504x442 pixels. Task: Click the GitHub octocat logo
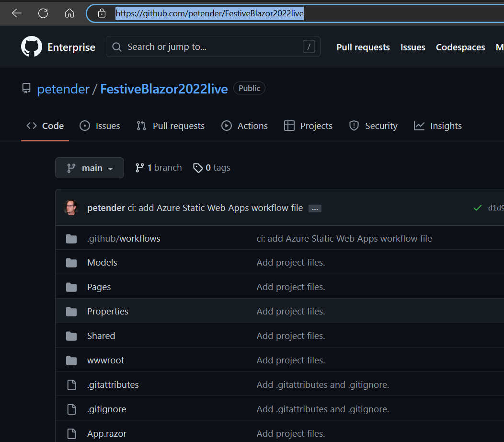(x=31, y=46)
